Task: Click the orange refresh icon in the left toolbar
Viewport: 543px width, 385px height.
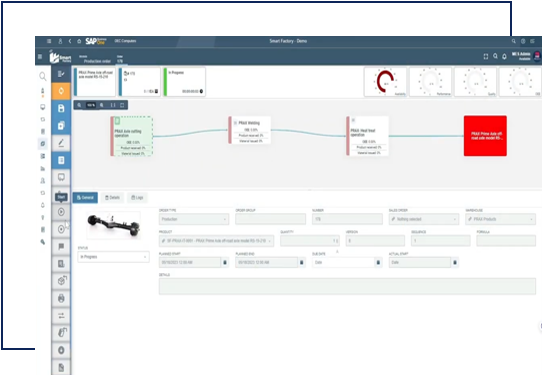Action: click(61, 91)
